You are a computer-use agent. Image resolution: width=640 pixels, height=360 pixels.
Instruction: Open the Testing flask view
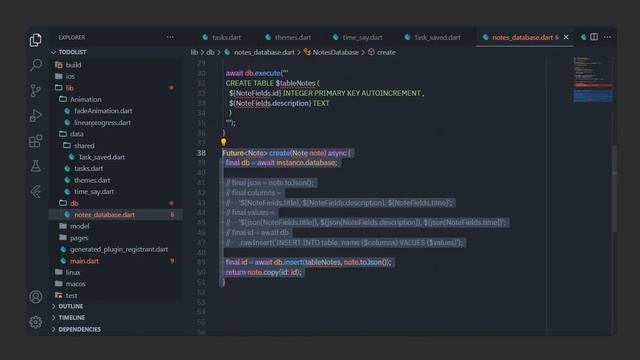pyautogui.click(x=36, y=166)
